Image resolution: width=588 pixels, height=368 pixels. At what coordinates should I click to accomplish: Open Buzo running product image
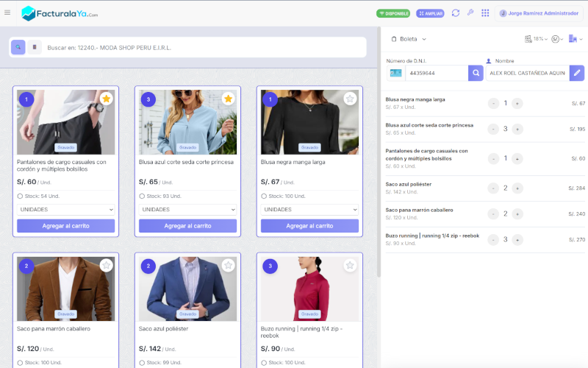309,289
